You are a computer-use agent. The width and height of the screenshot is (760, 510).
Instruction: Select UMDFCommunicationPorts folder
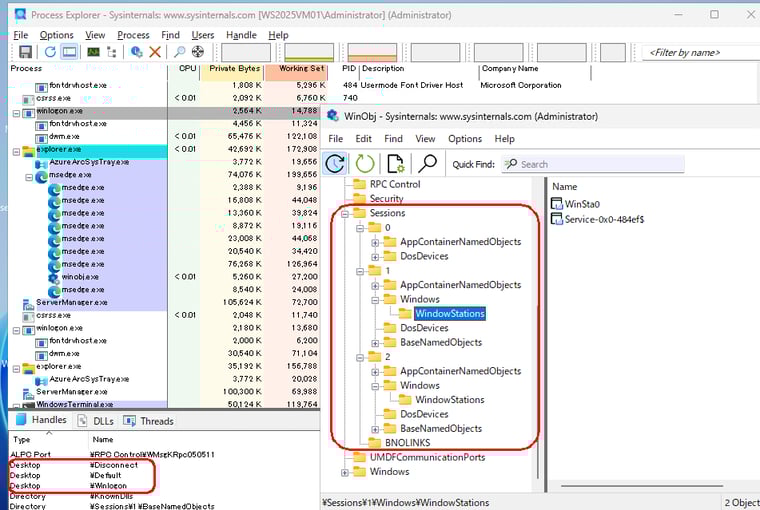427,457
